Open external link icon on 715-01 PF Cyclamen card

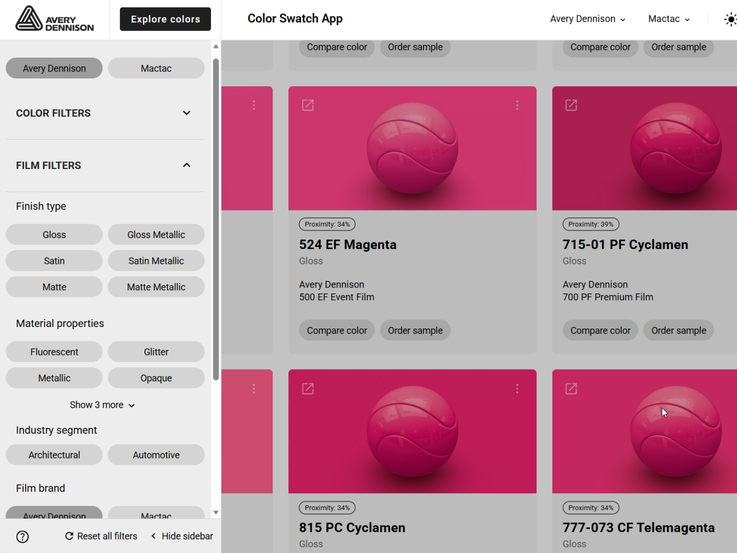[x=571, y=105]
